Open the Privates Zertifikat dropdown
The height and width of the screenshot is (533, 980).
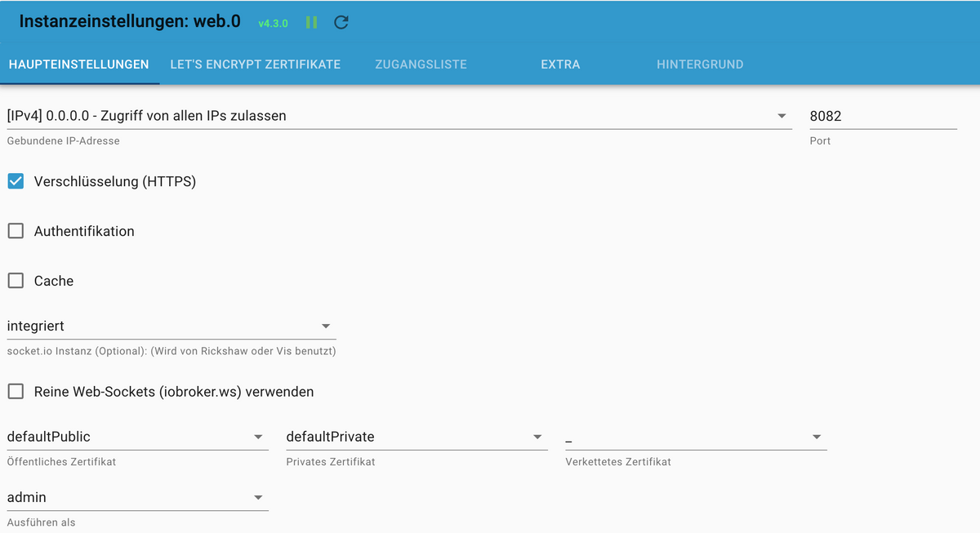click(x=416, y=437)
